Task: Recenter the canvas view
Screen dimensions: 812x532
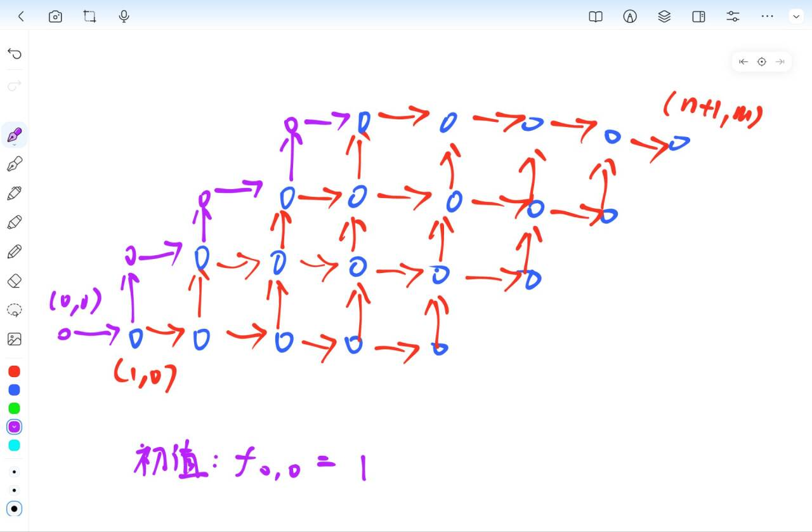Action: [x=762, y=62]
